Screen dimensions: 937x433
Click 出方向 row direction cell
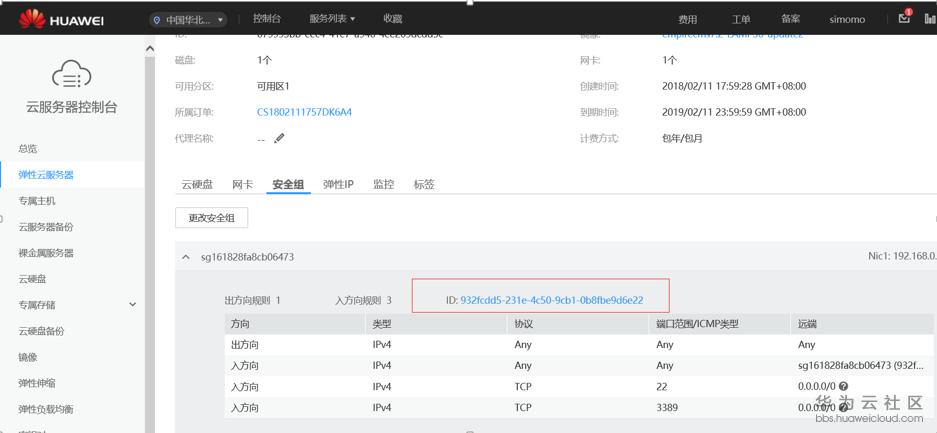(x=245, y=345)
